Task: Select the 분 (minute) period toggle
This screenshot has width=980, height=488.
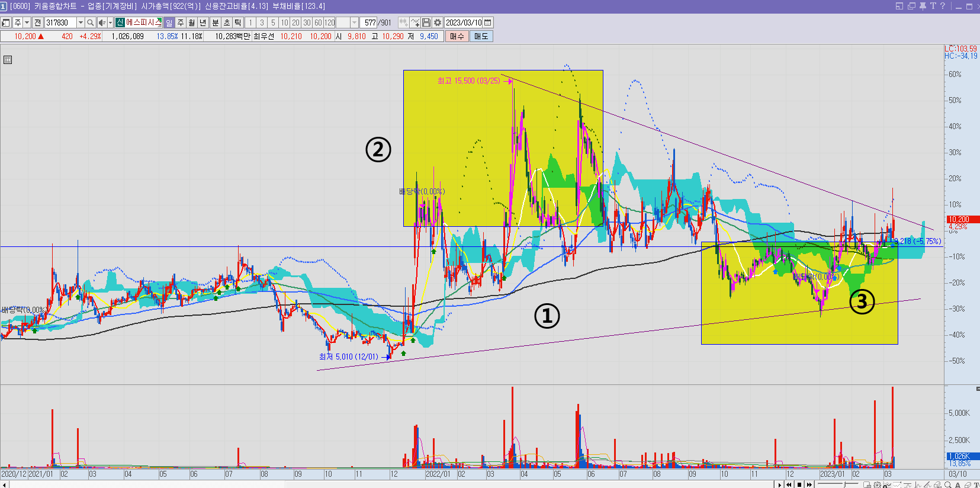Action: [216, 23]
